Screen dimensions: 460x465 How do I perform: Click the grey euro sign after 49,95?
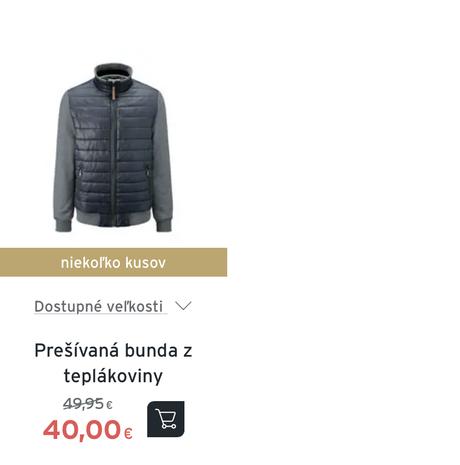(109, 405)
